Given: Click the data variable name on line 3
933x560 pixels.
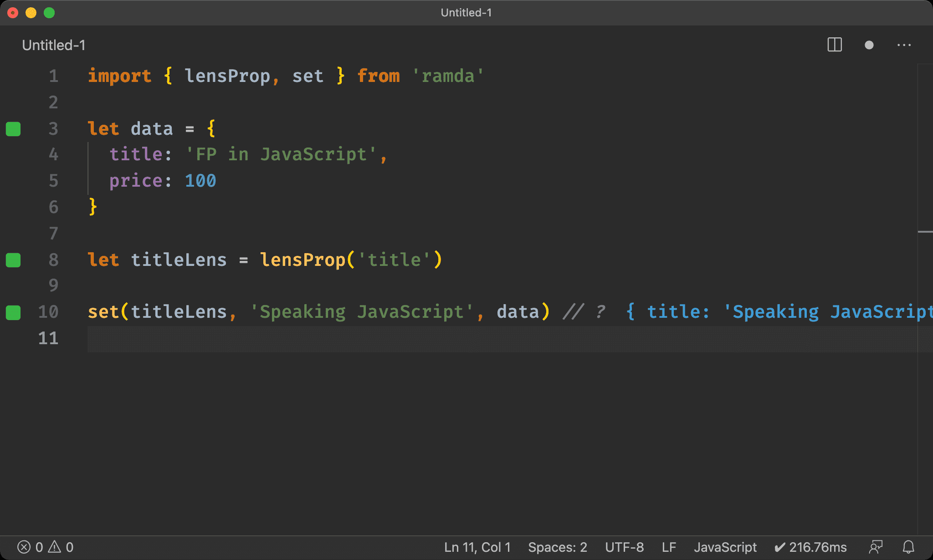Looking at the screenshot, I should [152, 129].
